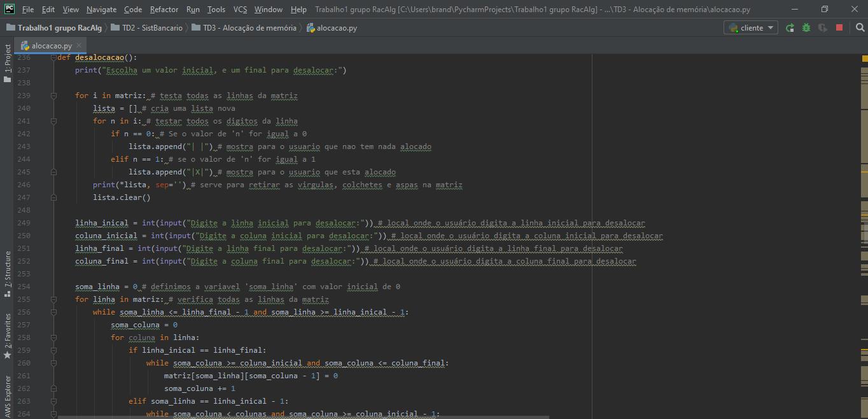The width and height of the screenshot is (868, 419).
Task: Run 'cliente' with coverage icon
Action: click(x=823, y=27)
